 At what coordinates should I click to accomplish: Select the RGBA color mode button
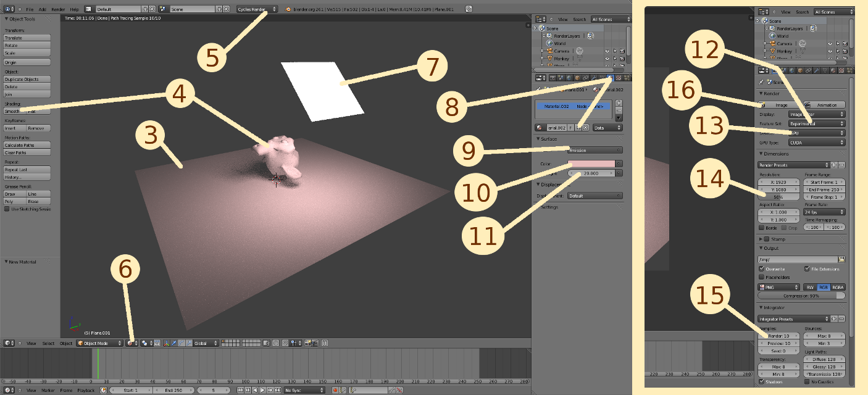click(x=838, y=287)
